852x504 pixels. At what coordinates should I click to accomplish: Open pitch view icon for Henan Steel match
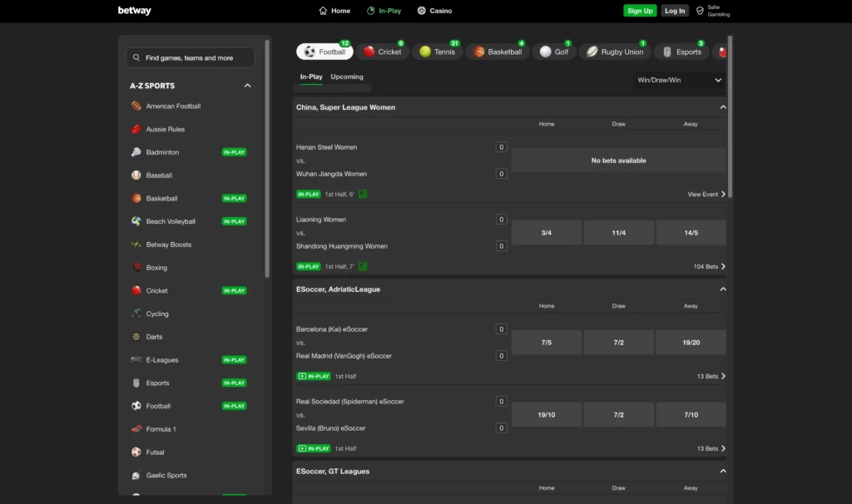tap(363, 194)
